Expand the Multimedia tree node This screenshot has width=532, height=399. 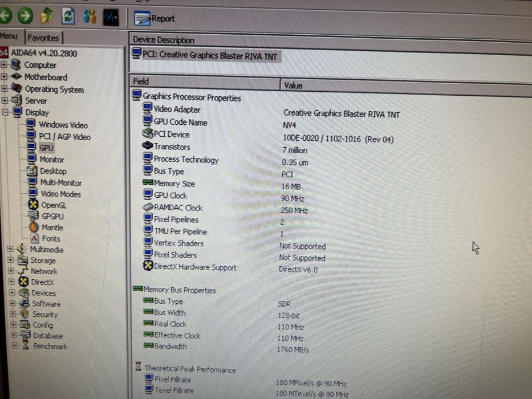(10, 249)
